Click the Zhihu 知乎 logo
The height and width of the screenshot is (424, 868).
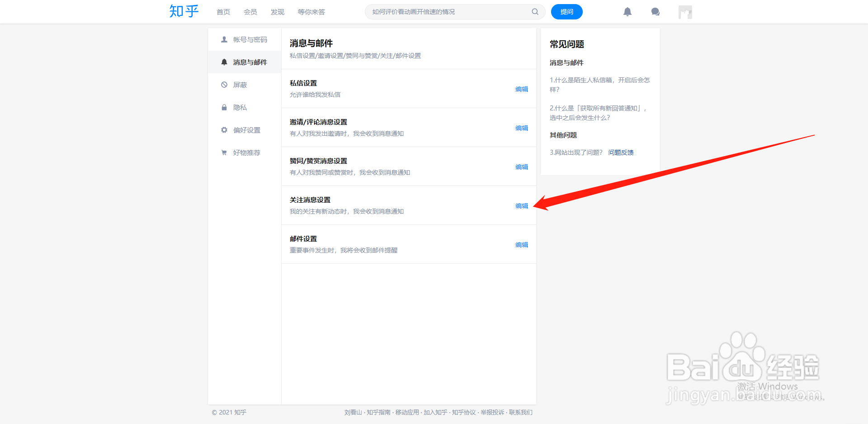click(184, 11)
